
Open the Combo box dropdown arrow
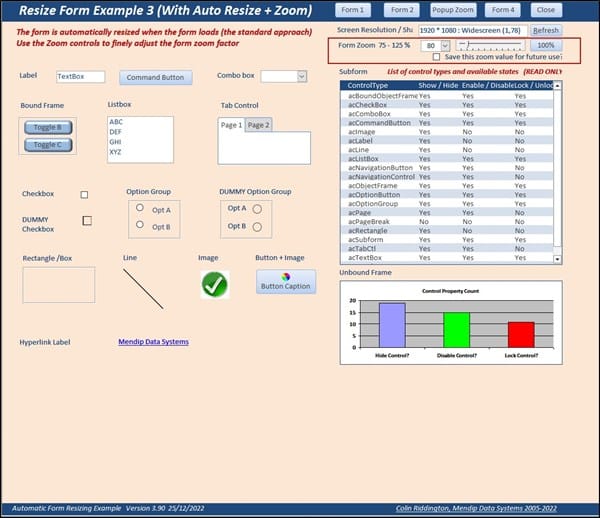tap(301, 76)
